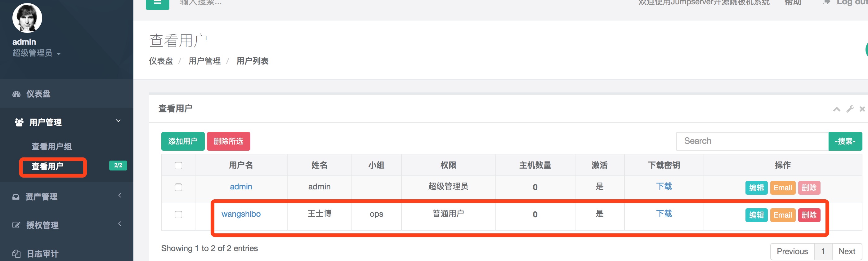Check the checkbox for the wangshibo row

coord(178,215)
